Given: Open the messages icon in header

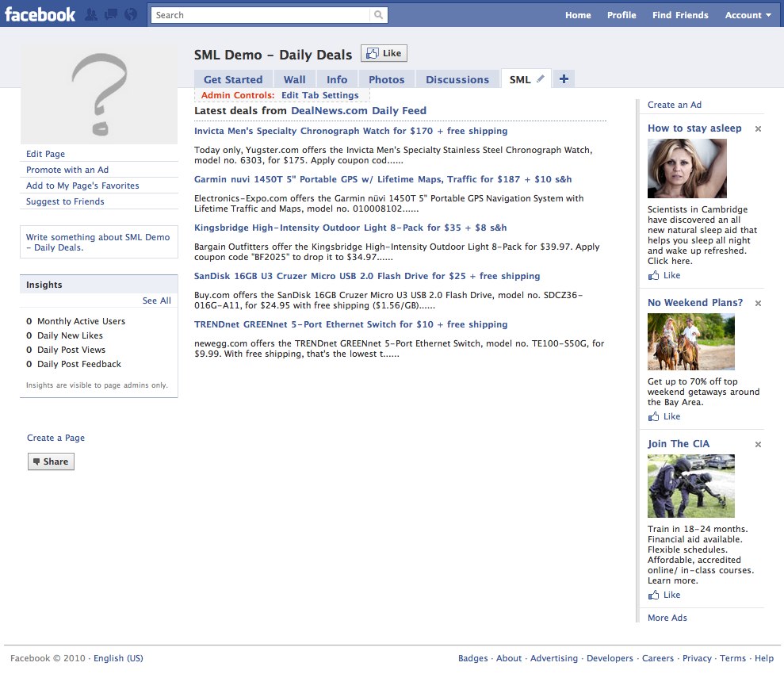Looking at the screenshot, I should click(110, 14).
